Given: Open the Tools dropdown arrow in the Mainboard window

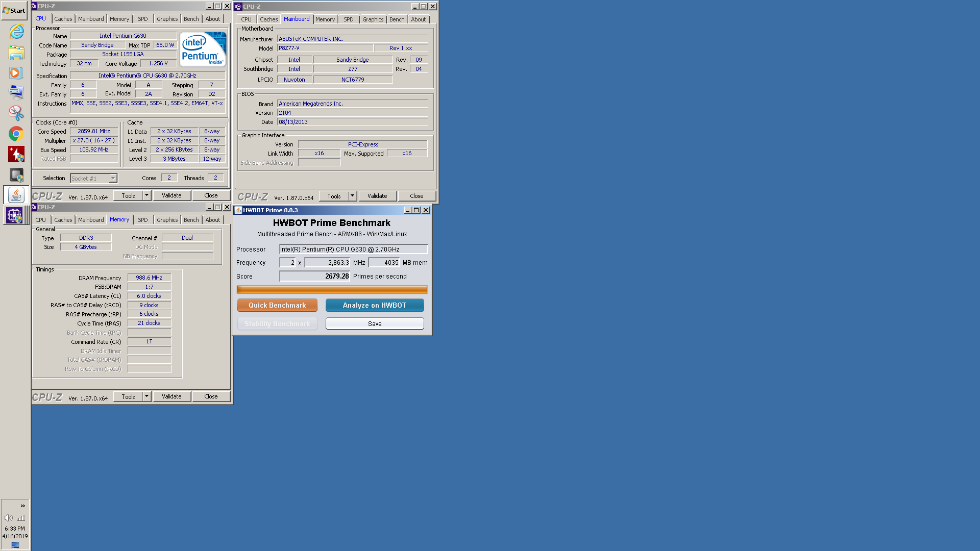Looking at the screenshot, I should [352, 196].
